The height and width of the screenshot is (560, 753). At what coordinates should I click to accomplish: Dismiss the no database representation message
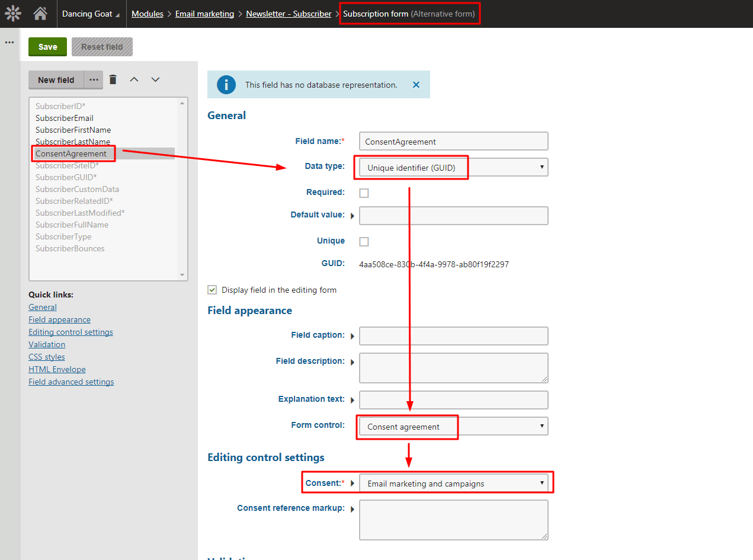[416, 85]
